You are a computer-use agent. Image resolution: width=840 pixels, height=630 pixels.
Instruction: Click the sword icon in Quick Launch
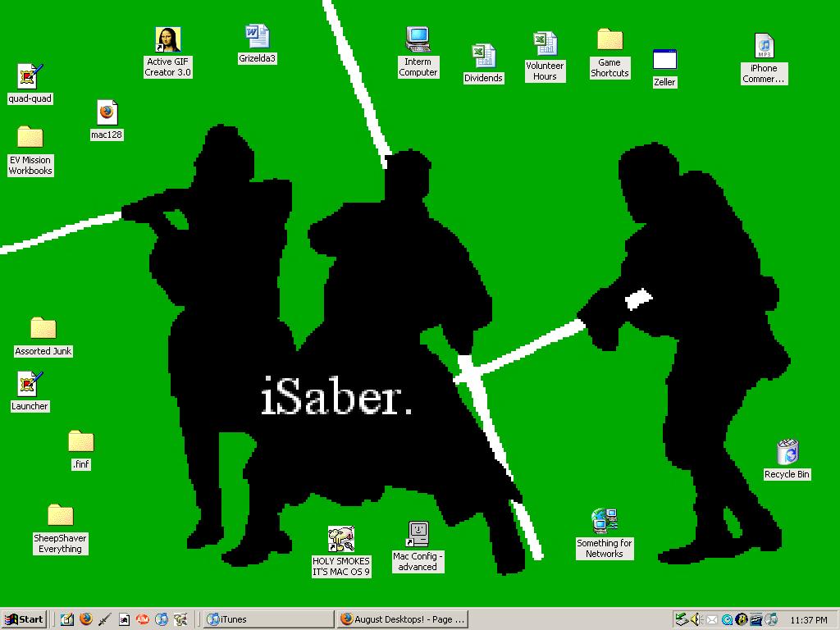pyautogui.click(x=104, y=619)
